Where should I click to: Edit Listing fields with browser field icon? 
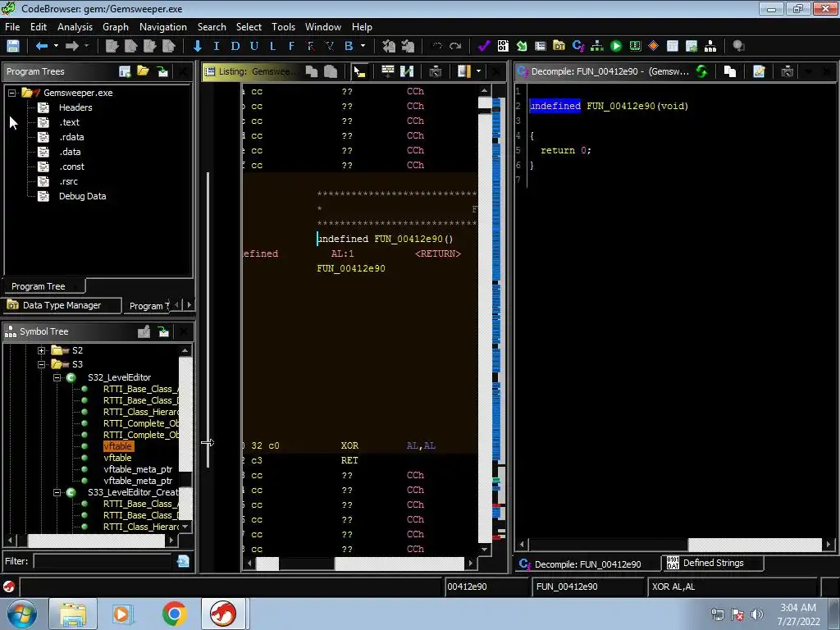387,71
